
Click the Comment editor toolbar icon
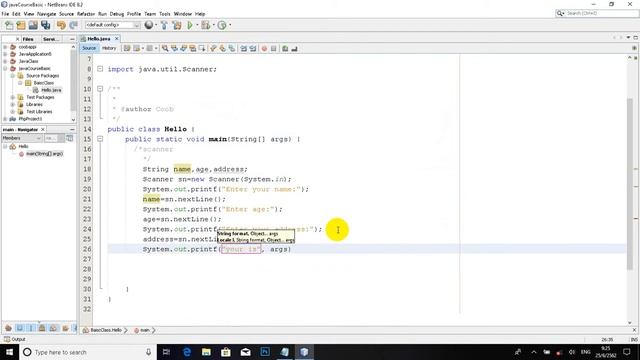(285, 49)
